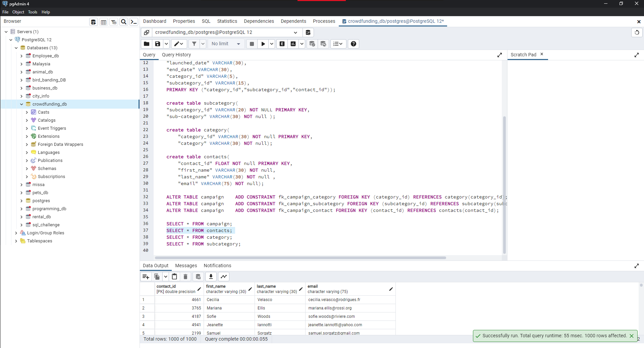The width and height of the screenshot is (644, 348).
Task: Open the connection database selector dropdown
Action: pos(296,32)
